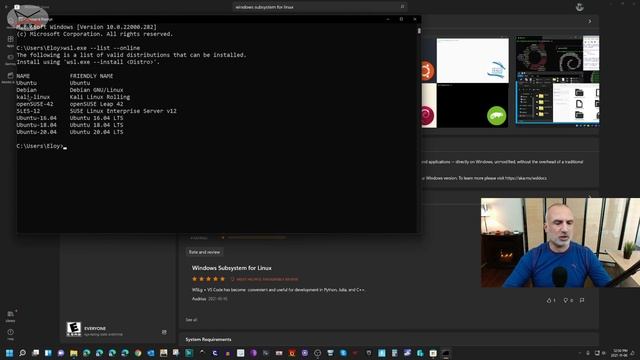Open the desktop file explorer screenshot thumbnail
Image resolution: width=640 pixels, height=360 pixels.
pos(558,81)
